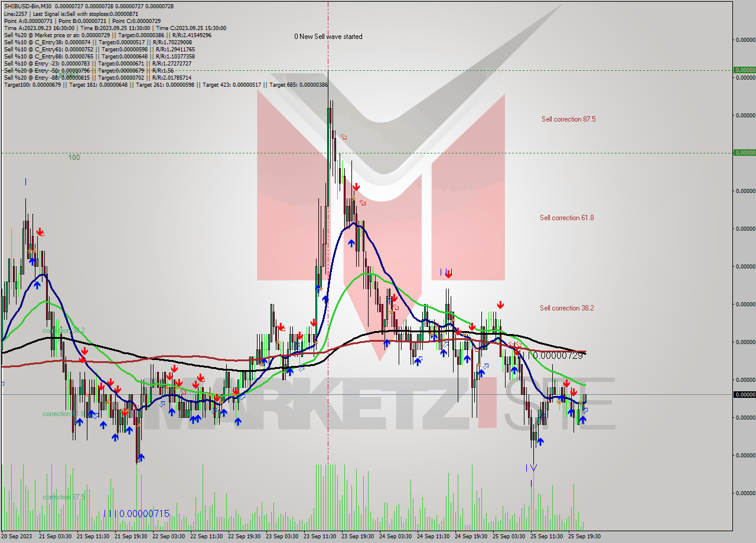Click '23 Sep 03:30' on the time axis

282,537
